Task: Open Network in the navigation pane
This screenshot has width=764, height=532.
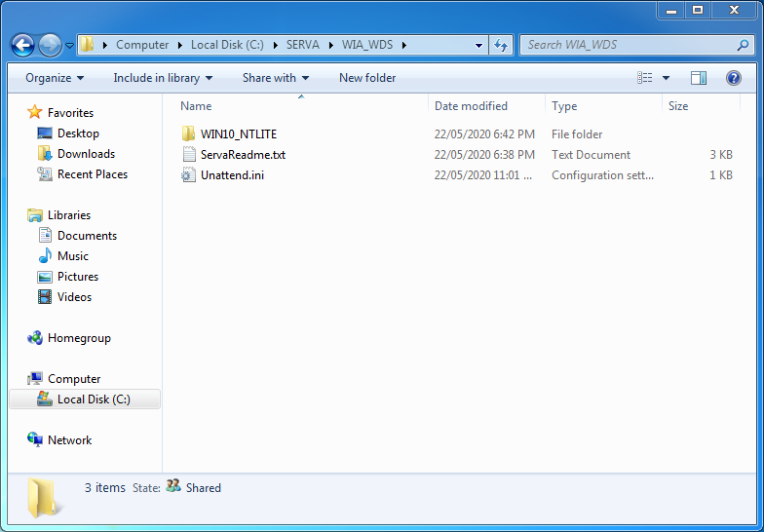Action: coord(70,440)
